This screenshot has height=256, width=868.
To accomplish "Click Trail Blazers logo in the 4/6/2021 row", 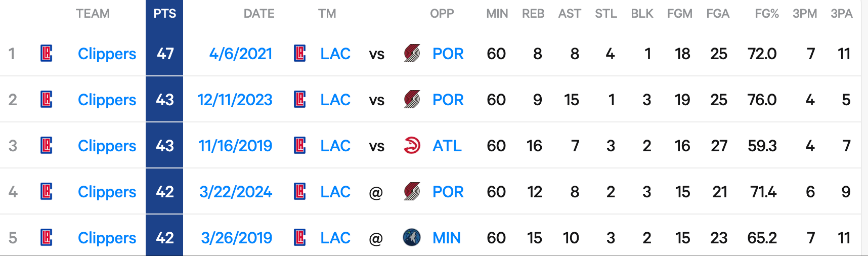I will point(412,53).
